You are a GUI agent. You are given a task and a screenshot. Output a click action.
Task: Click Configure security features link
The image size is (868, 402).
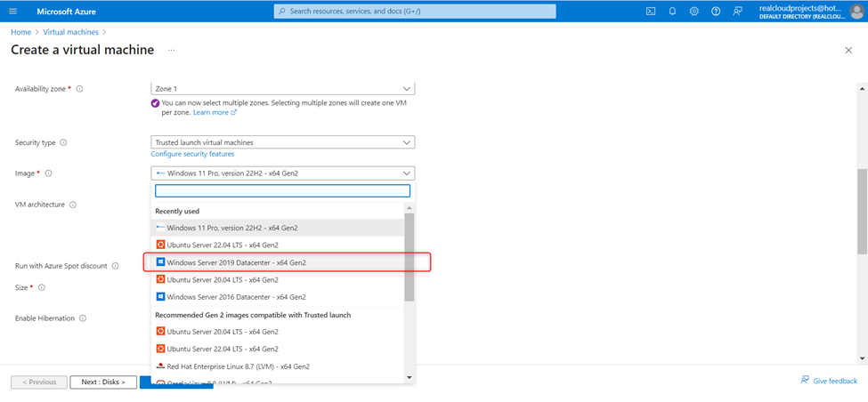point(192,154)
